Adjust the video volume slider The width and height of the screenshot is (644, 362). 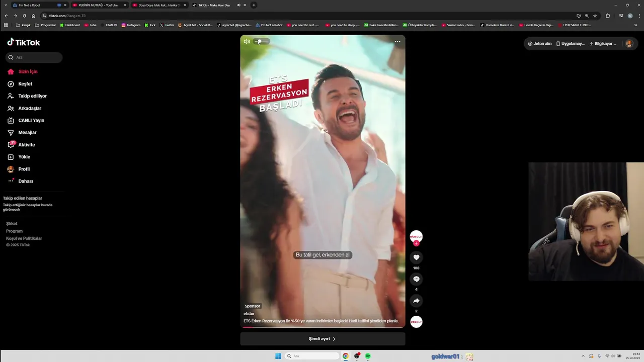[262, 41]
